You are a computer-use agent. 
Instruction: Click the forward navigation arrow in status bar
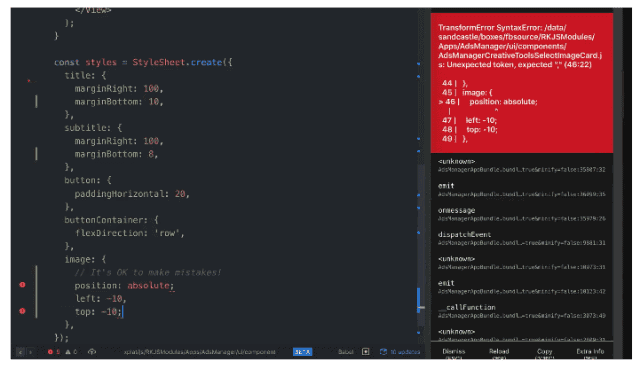pyautogui.click(x=30, y=352)
